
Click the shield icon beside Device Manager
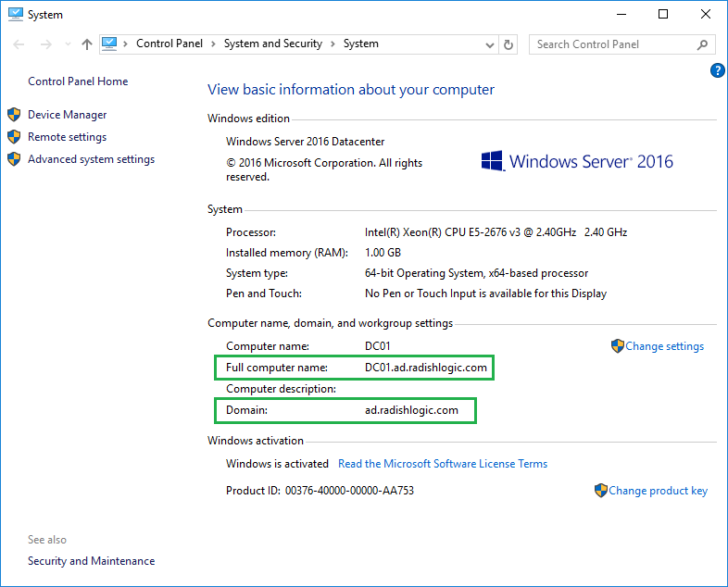pyautogui.click(x=14, y=115)
